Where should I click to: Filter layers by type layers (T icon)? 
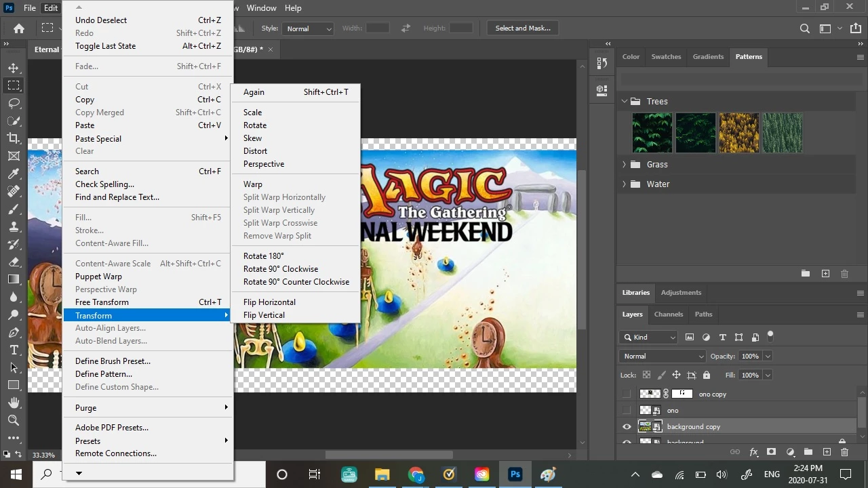pos(722,337)
